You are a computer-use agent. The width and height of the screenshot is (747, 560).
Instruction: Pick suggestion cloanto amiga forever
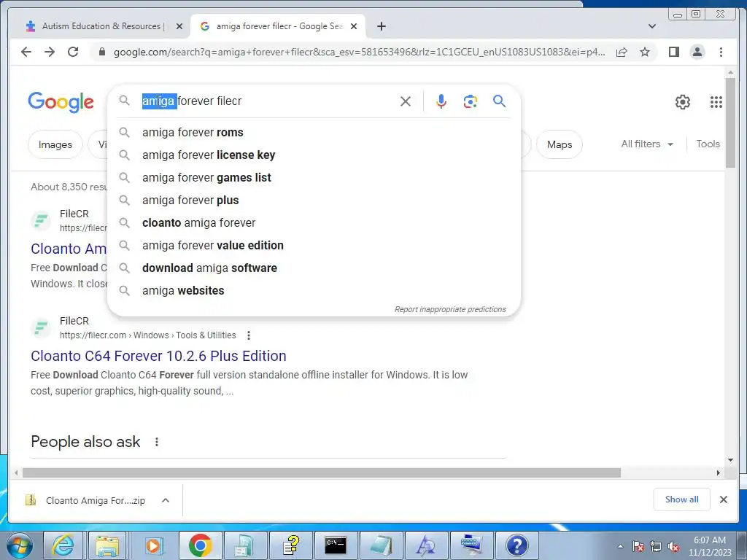point(314,223)
